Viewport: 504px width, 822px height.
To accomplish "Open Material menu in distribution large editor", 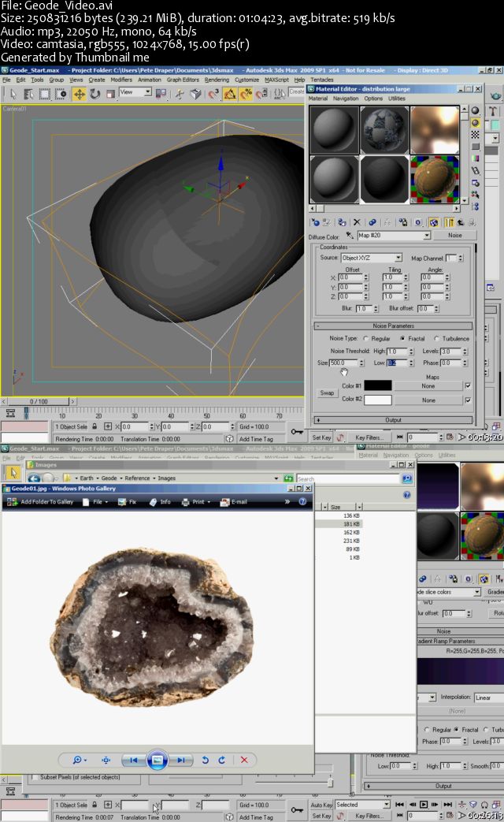I will pos(318,99).
